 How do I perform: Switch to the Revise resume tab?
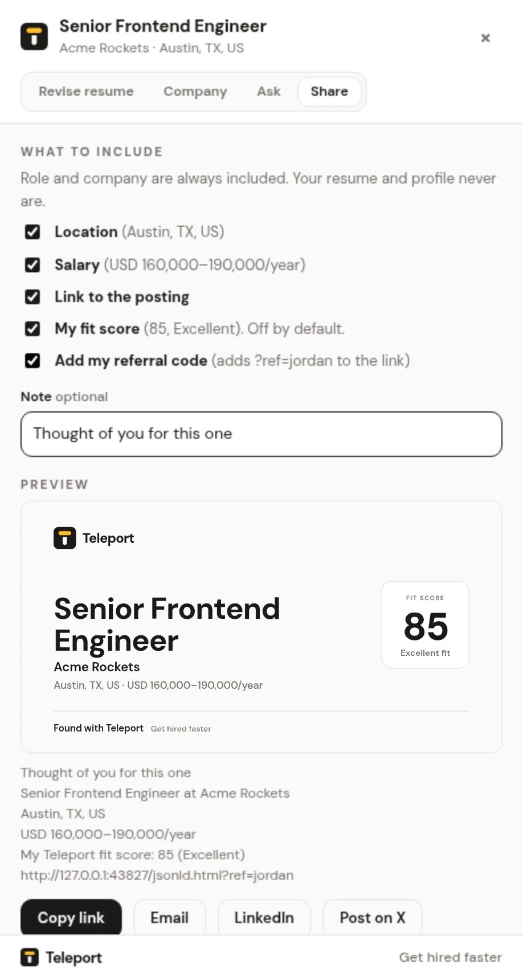tap(86, 91)
